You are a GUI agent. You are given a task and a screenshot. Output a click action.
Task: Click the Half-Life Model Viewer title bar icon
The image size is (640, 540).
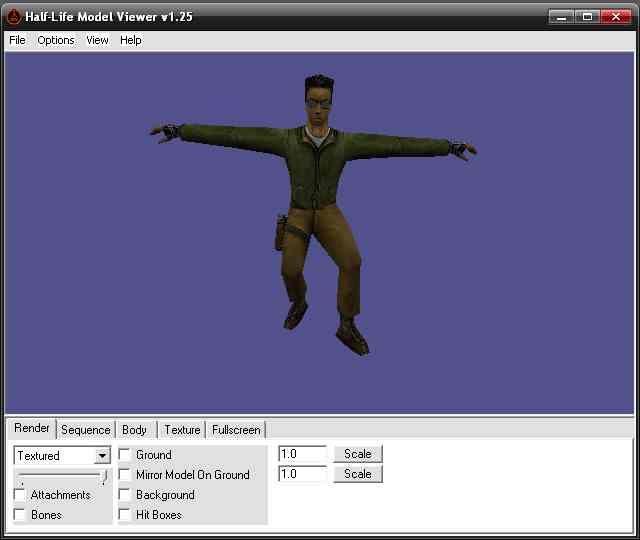(x=13, y=17)
